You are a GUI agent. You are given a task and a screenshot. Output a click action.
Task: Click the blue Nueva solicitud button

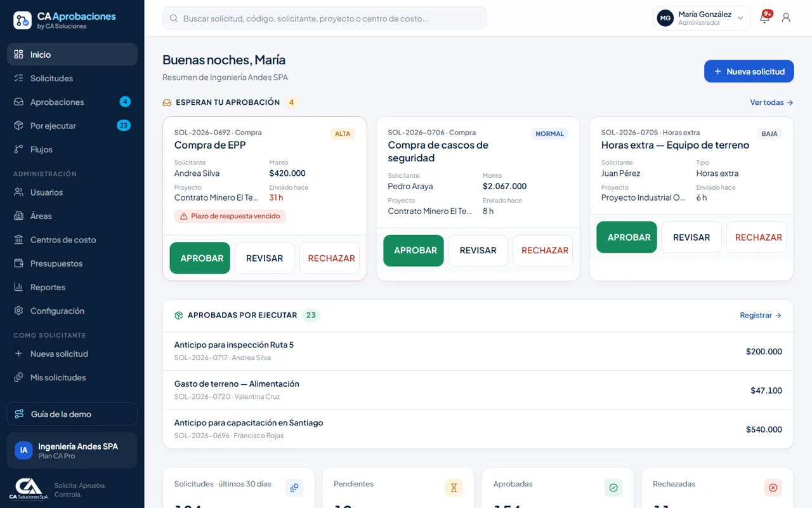tap(749, 71)
